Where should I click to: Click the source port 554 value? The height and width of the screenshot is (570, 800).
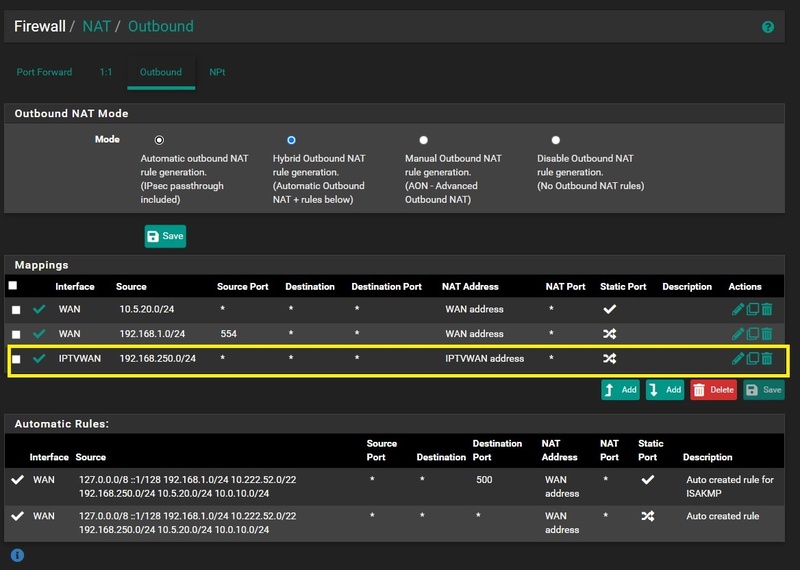coord(229,334)
